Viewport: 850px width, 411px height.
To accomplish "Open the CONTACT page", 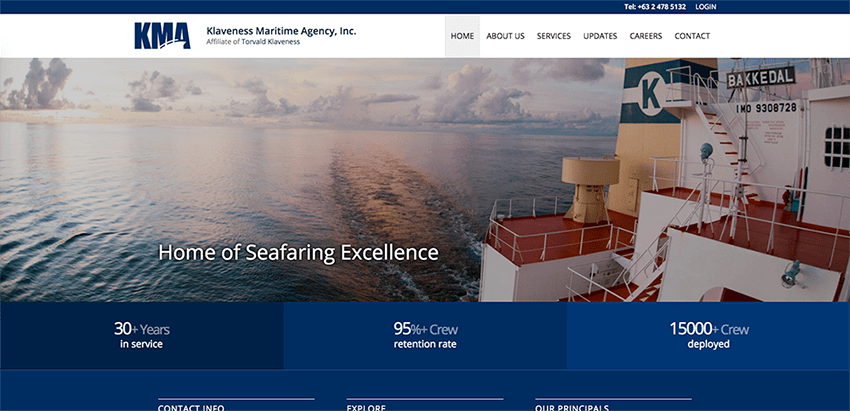I will tap(692, 36).
